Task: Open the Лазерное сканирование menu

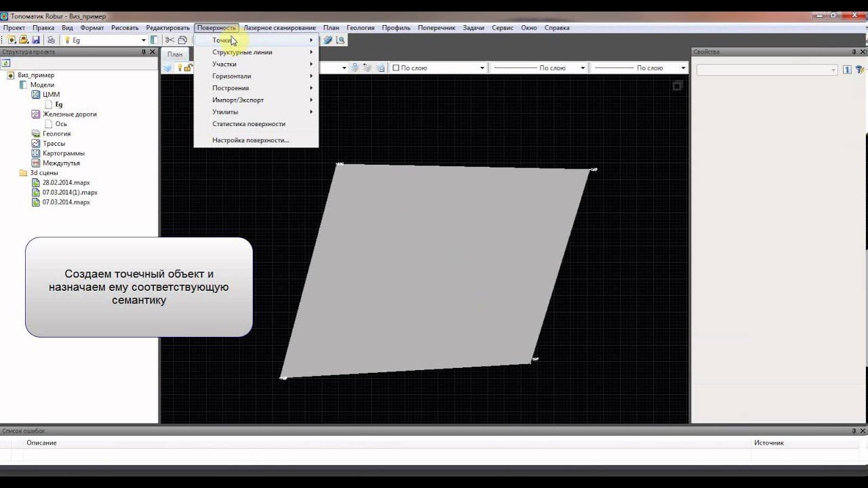Action: click(279, 28)
